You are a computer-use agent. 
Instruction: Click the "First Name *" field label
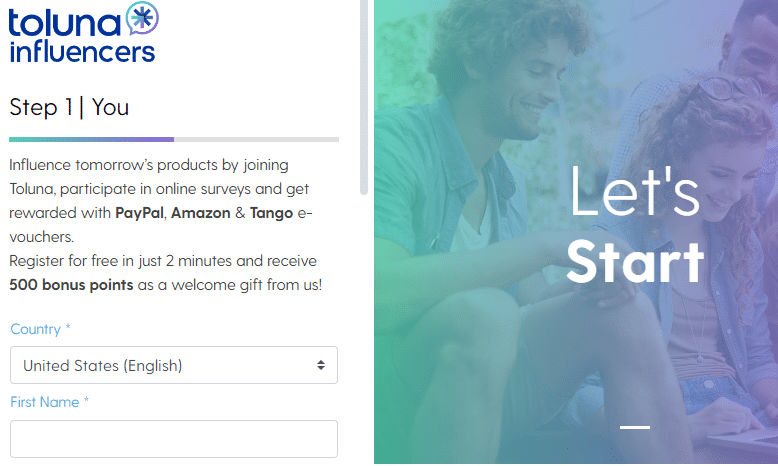coord(49,402)
